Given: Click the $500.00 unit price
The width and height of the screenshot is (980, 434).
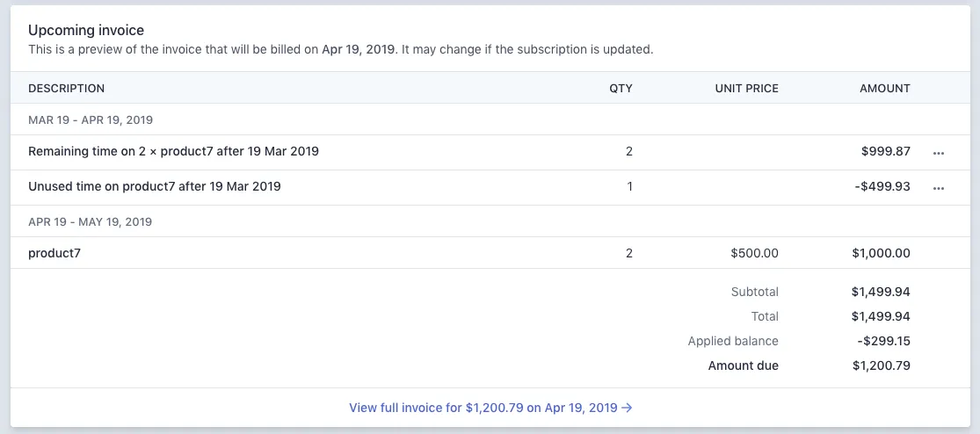Looking at the screenshot, I should click(754, 253).
